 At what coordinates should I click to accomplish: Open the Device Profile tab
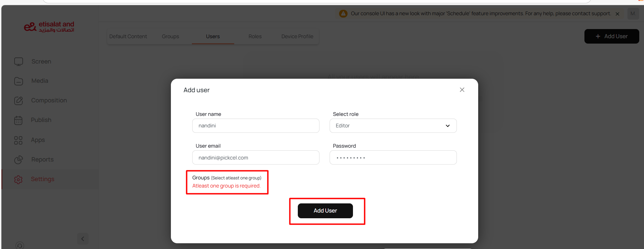tap(297, 36)
